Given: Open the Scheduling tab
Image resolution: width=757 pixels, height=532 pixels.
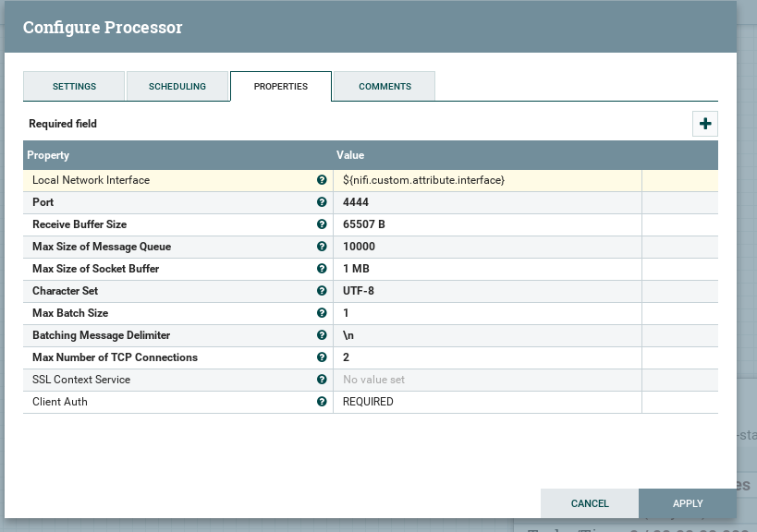Looking at the screenshot, I should point(177,86).
